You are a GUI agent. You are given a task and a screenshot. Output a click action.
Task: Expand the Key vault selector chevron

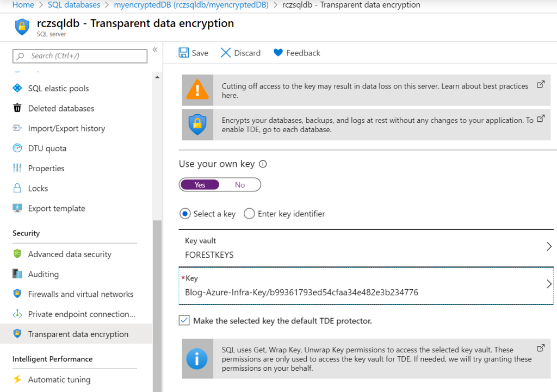[549, 246]
